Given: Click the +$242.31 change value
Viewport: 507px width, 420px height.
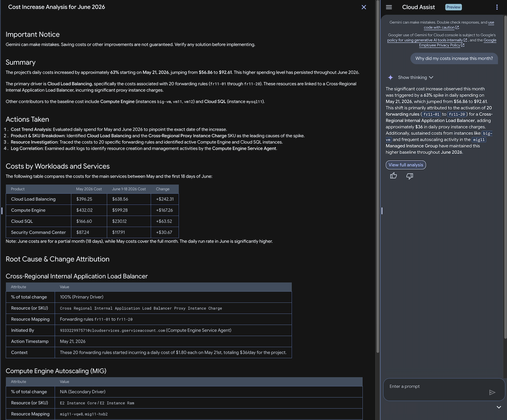Looking at the screenshot, I should click(x=165, y=199).
